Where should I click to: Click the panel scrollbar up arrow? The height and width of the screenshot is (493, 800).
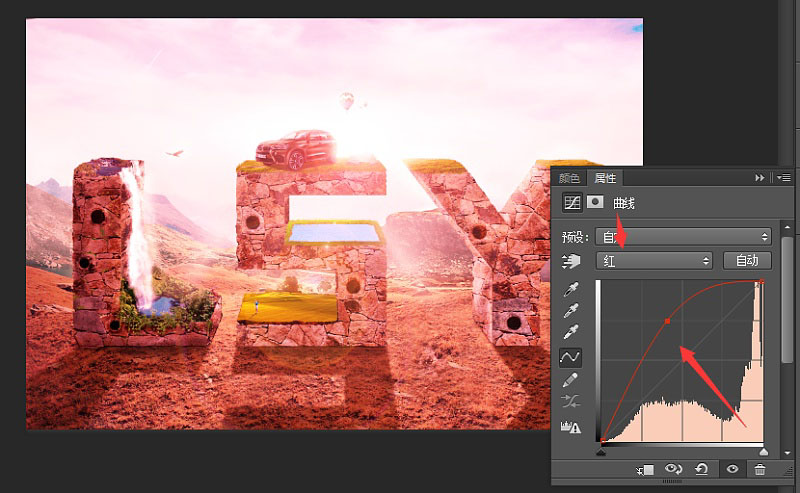click(787, 227)
